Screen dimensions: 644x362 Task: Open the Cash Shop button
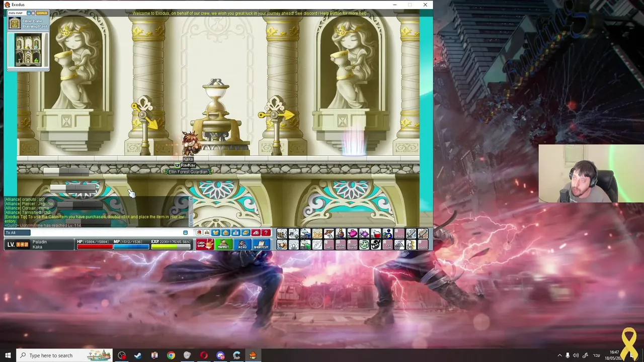tap(205, 244)
